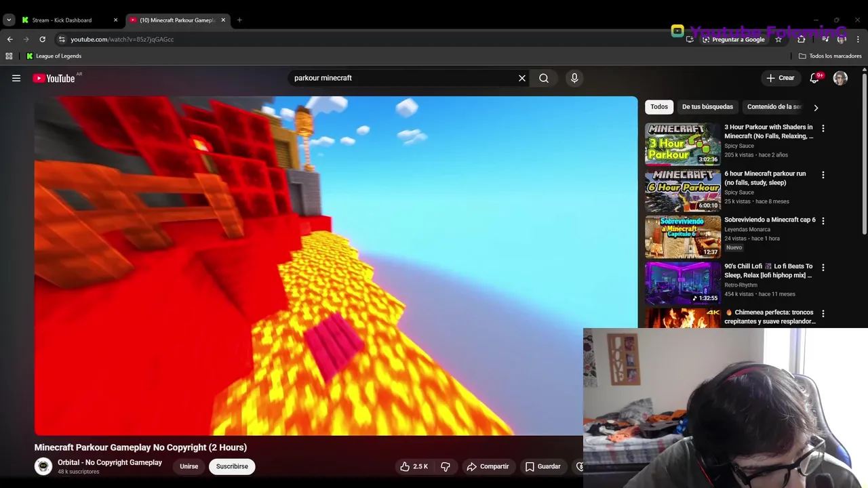
Task: Select Contenido de la serie chip
Action: (x=774, y=106)
